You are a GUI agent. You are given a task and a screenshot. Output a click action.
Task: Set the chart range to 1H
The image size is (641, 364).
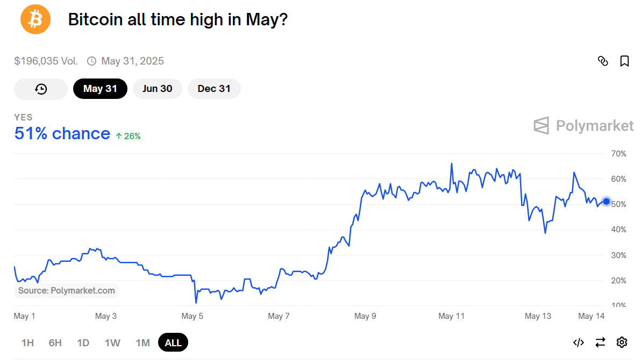[27, 342]
